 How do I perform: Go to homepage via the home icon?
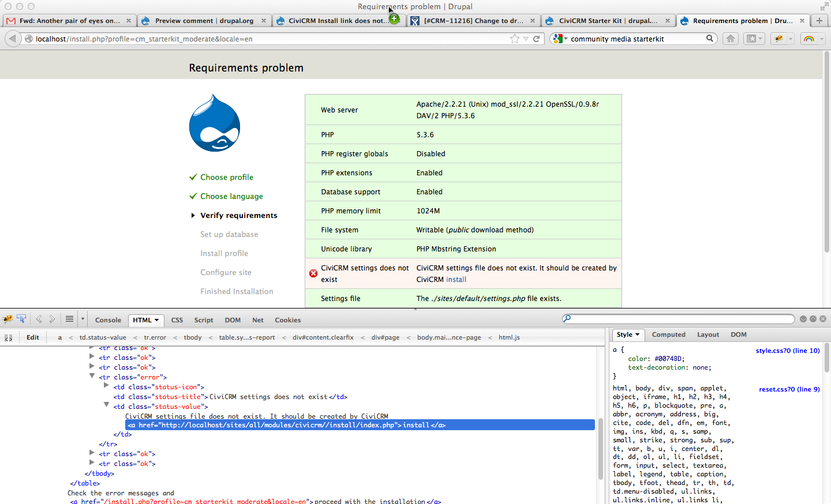point(731,39)
